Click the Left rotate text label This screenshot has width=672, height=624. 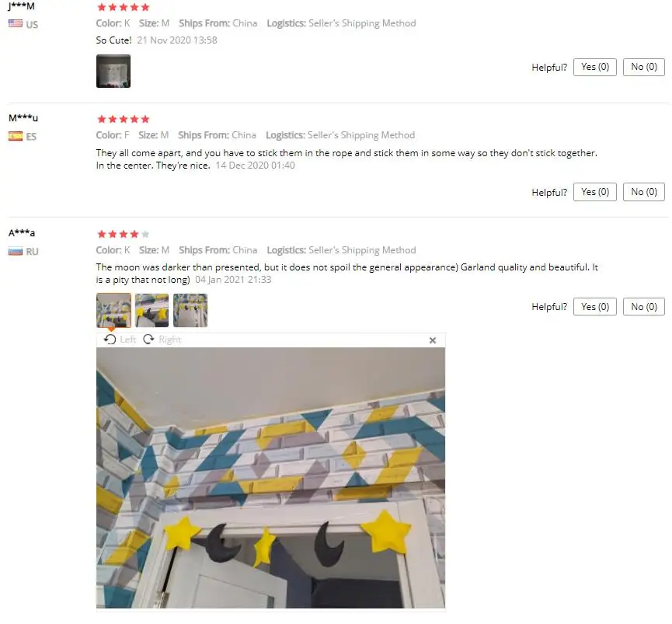[127, 340]
